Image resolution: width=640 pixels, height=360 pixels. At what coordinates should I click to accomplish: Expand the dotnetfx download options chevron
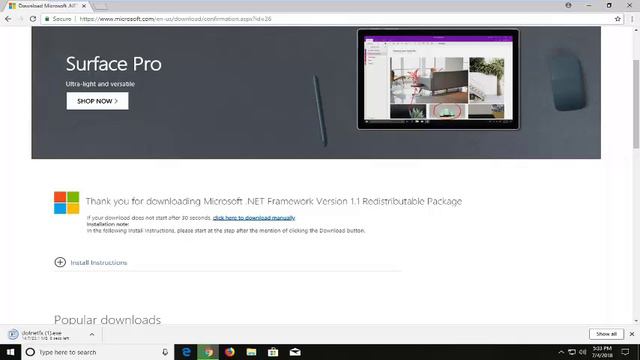92,334
